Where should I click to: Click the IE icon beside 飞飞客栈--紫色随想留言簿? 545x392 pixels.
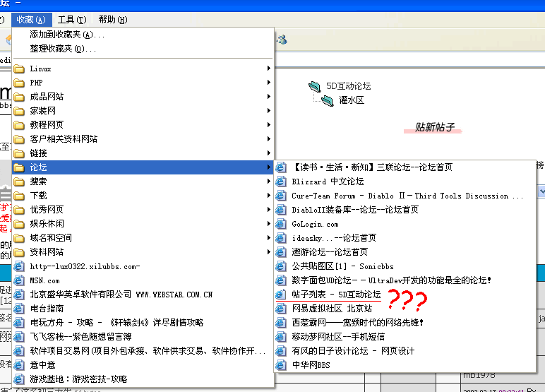click(19, 337)
